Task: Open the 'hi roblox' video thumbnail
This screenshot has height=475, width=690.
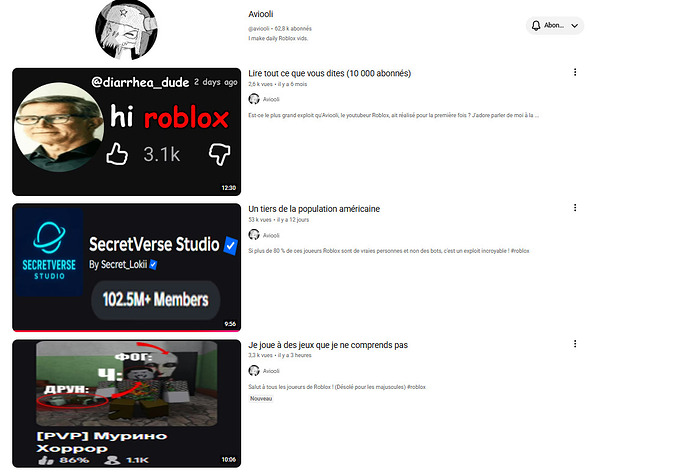Action: click(127, 132)
